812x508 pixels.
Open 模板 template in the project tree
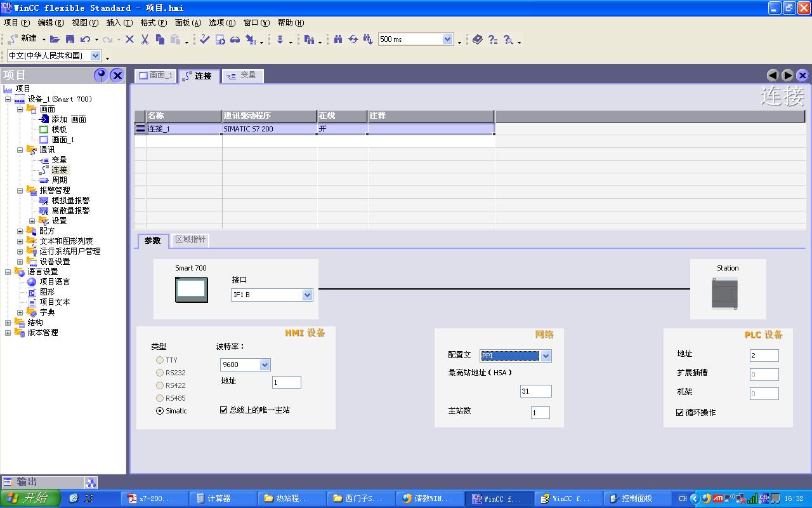tap(59, 130)
